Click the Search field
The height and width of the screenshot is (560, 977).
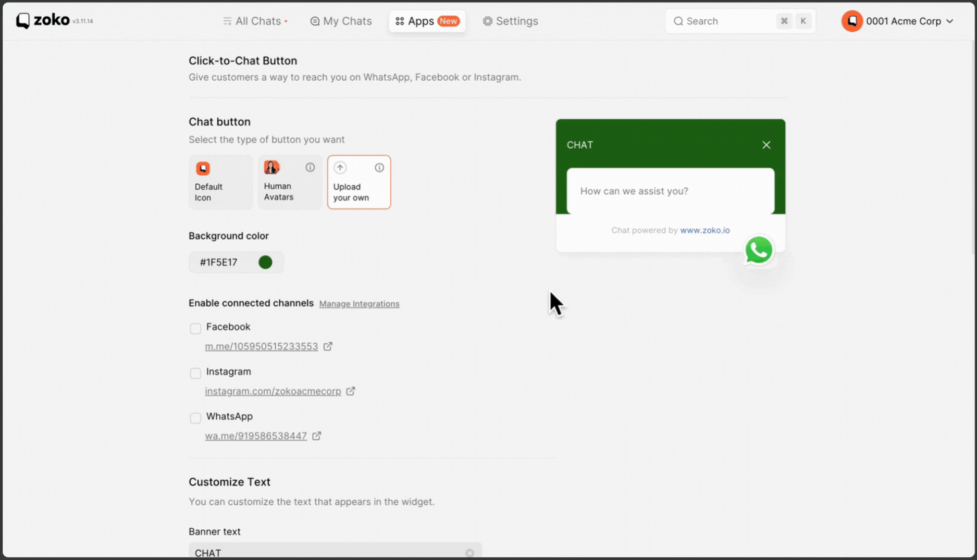point(740,21)
